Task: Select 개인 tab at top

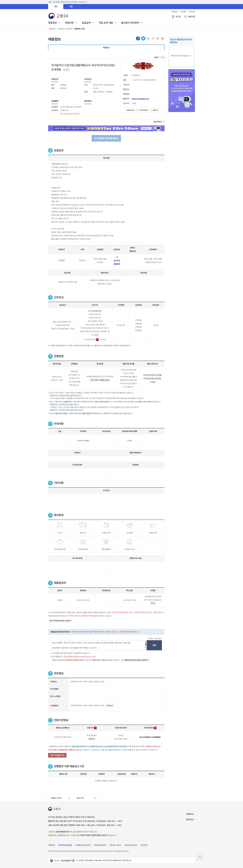Action: point(56,6)
